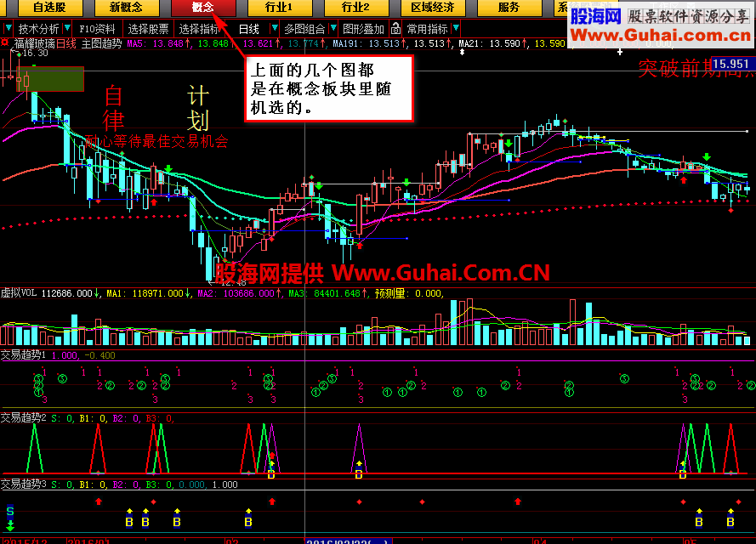Open the 多图组合 dropdown
Screen dimensions: 756x544
tap(308, 27)
